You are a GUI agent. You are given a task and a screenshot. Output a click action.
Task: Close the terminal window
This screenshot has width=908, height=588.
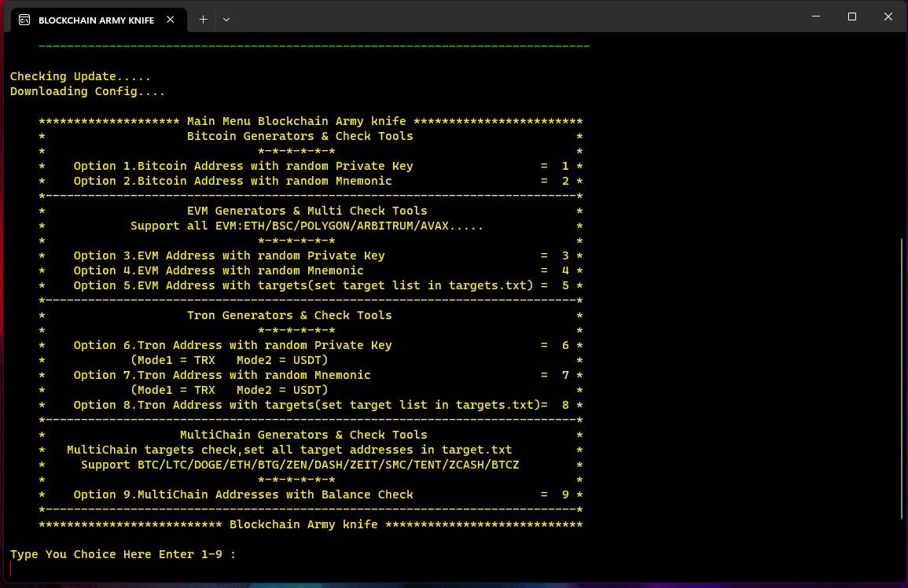(x=888, y=17)
